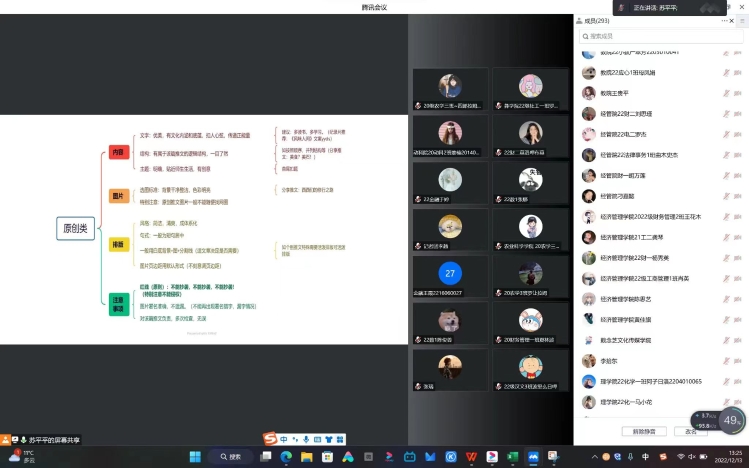Click the 苏平平的屏幕共享 label

coord(54,440)
